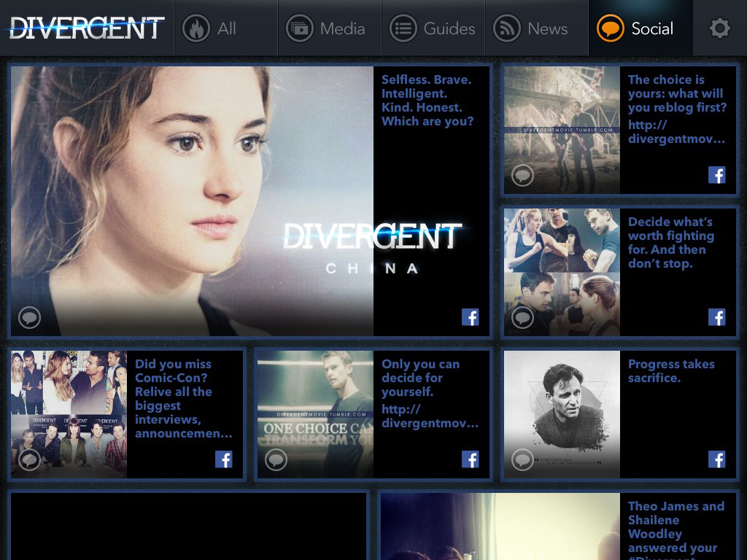Click the flame icon on the All tab

pyautogui.click(x=196, y=28)
